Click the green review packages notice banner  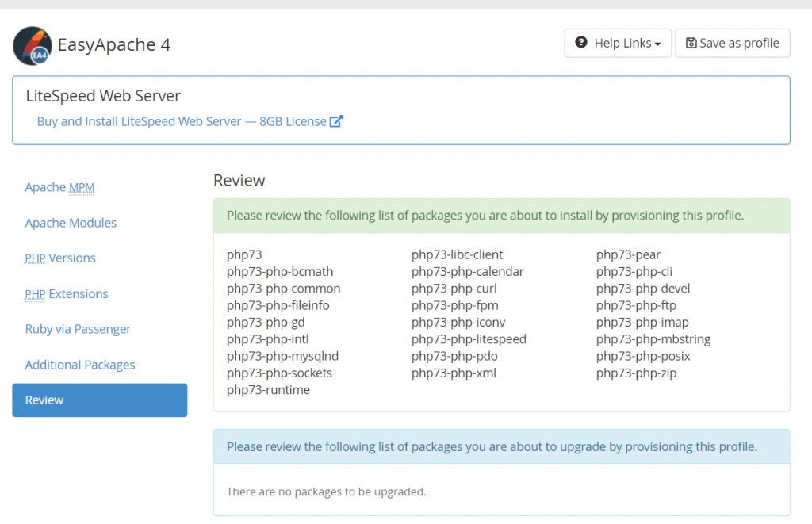coord(501,215)
